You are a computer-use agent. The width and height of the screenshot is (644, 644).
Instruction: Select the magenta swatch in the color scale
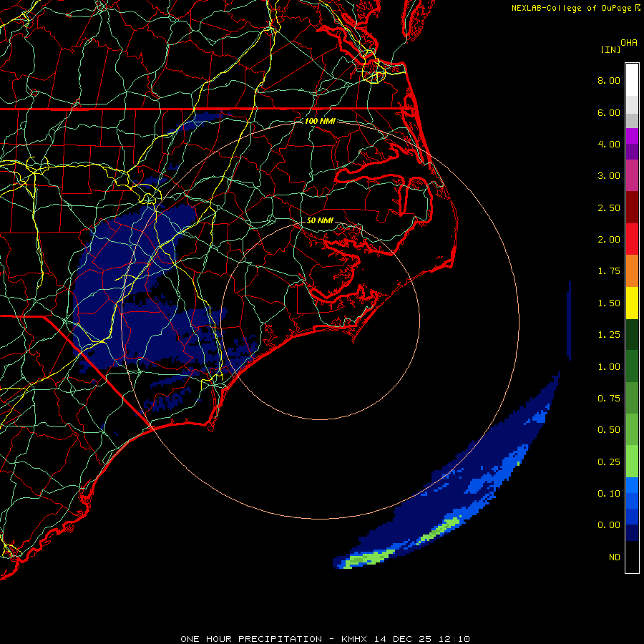632,136
